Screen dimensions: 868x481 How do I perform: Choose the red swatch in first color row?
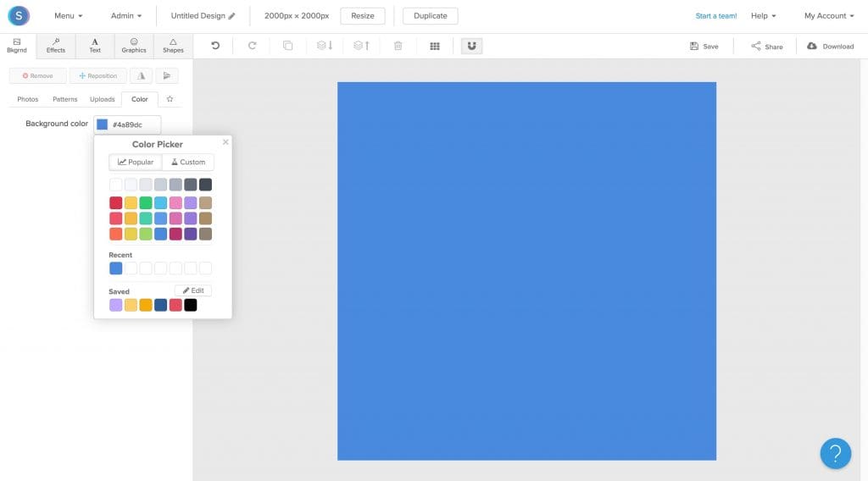(x=115, y=203)
